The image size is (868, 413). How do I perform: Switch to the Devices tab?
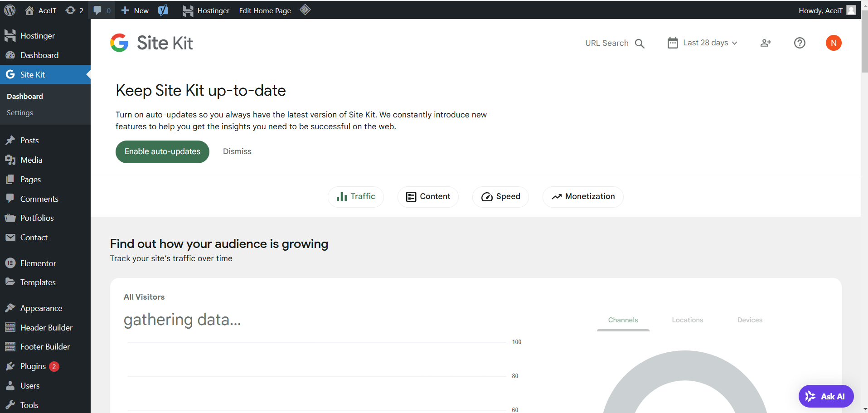click(750, 320)
